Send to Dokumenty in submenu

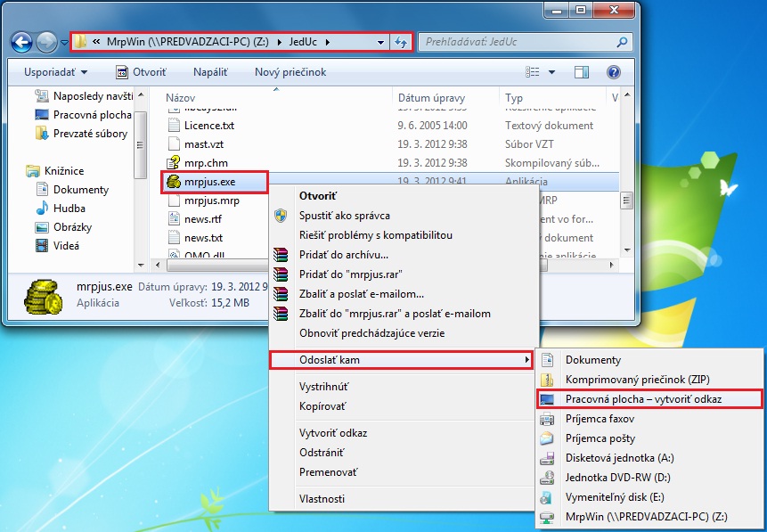point(649,360)
